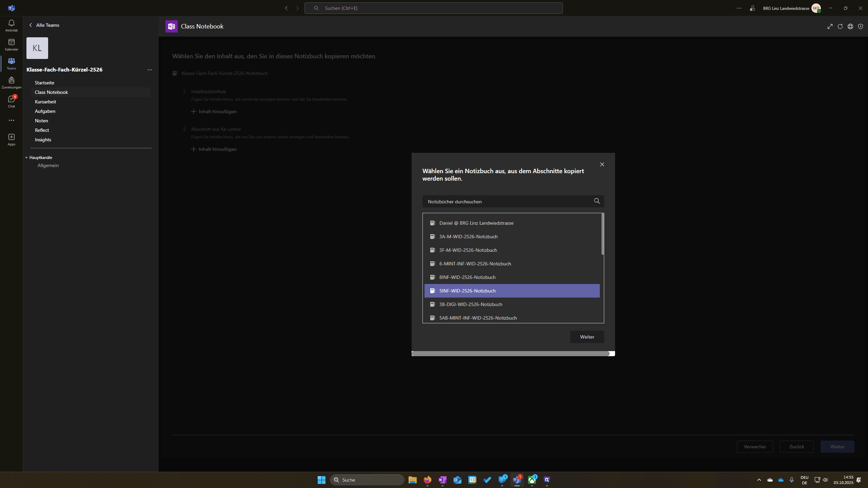This screenshot has height=488, width=868.
Task: Open Outlook from taskbar
Action: point(457,480)
